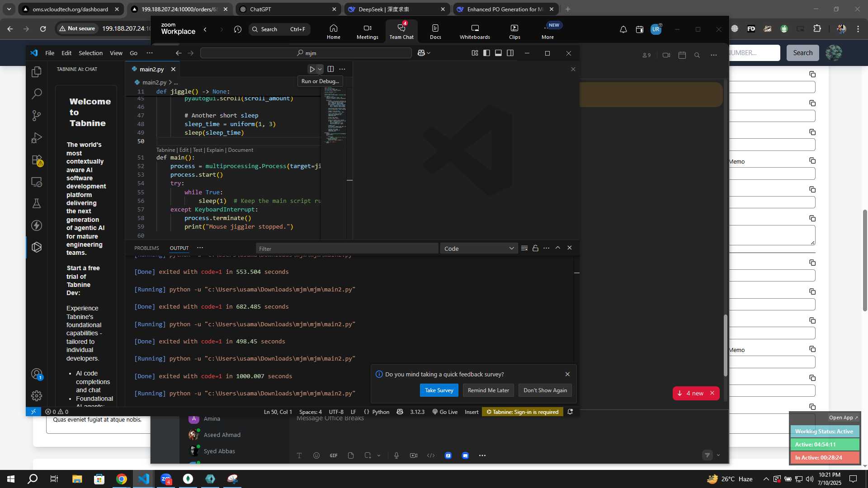Switch to the OUTPUT panel tab
This screenshot has height=488, width=868.
click(179, 248)
